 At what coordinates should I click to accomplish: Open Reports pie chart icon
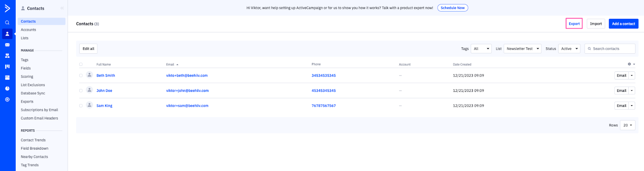tap(7, 88)
